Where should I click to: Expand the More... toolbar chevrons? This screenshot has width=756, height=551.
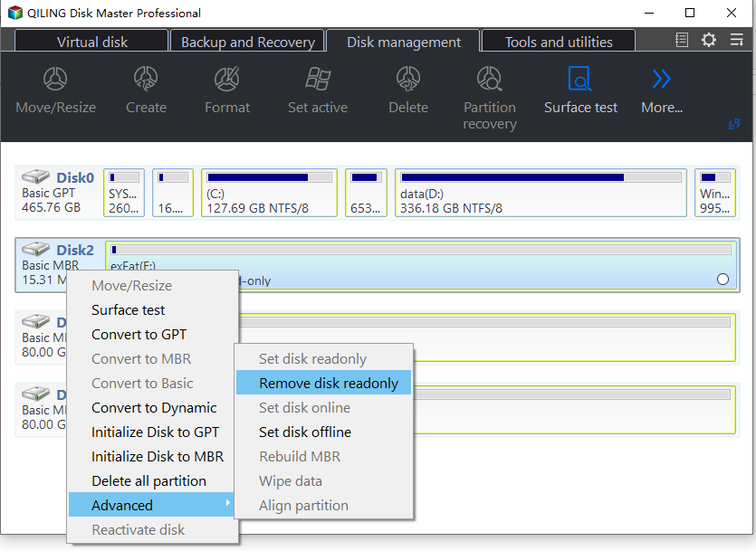click(x=662, y=79)
